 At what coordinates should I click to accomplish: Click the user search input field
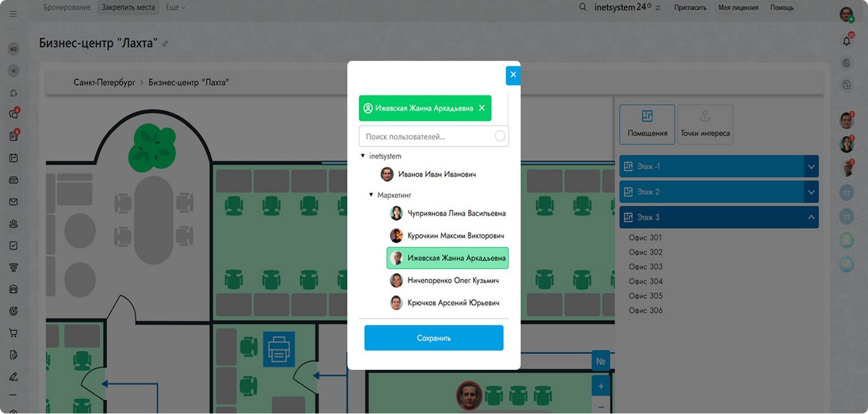click(x=434, y=137)
